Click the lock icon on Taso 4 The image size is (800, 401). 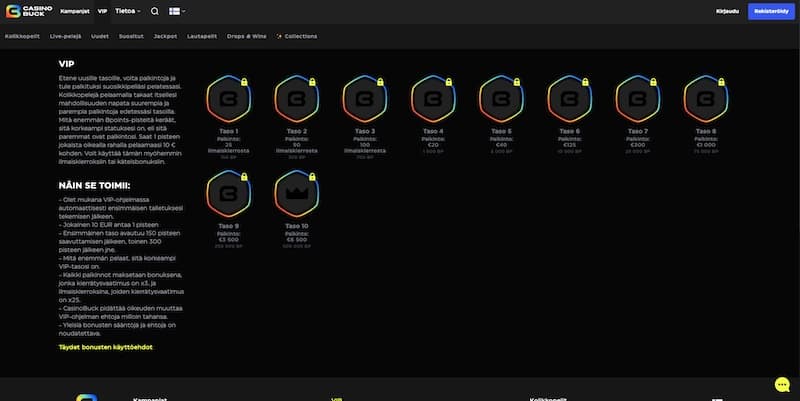click(448, 82)
